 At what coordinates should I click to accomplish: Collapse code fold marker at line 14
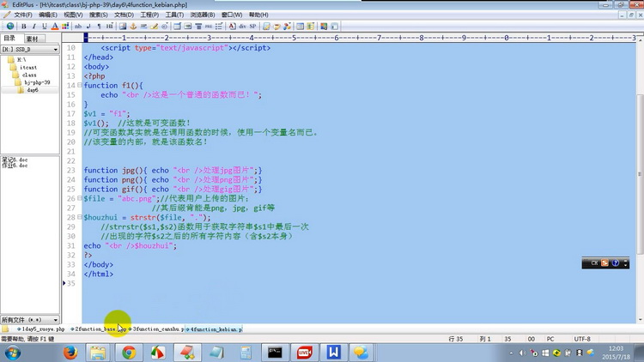(x=80, y=86)
